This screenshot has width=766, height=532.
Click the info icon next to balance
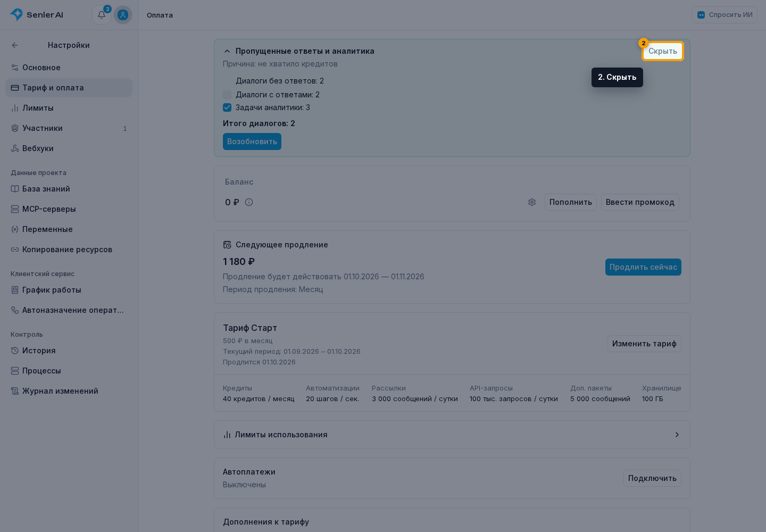pyautogui.click(x=249, y=202)
